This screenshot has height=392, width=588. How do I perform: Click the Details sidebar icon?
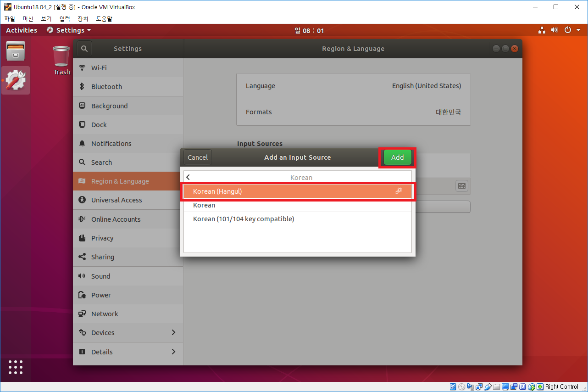[x=82, y=352]
